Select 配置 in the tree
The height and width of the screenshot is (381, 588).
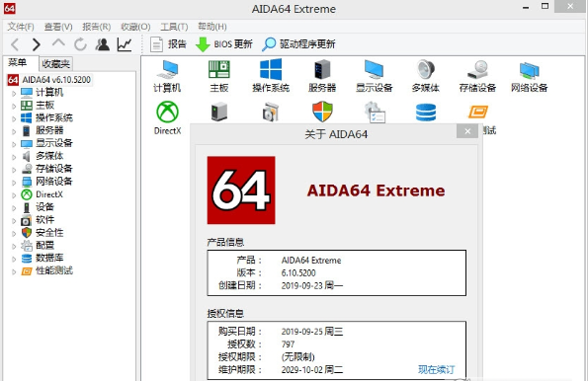pos(44,245)
